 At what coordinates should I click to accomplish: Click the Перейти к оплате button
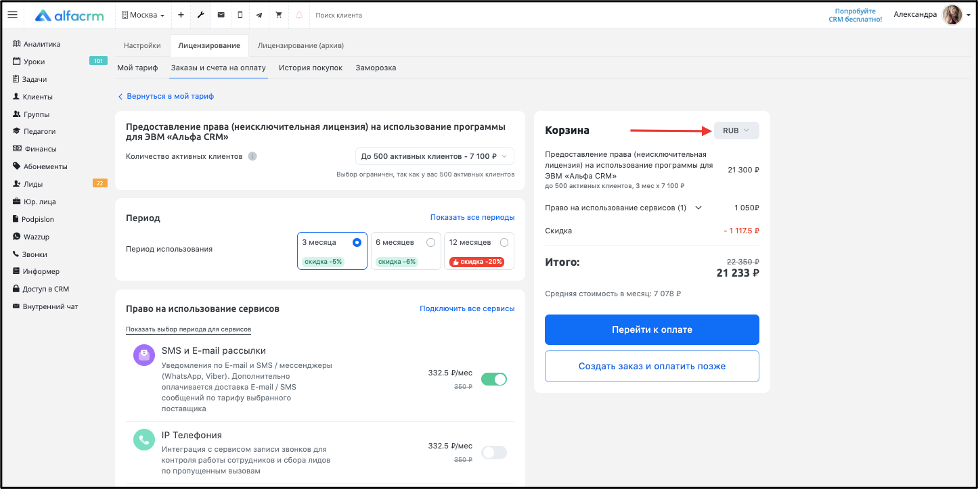point(652,330)
